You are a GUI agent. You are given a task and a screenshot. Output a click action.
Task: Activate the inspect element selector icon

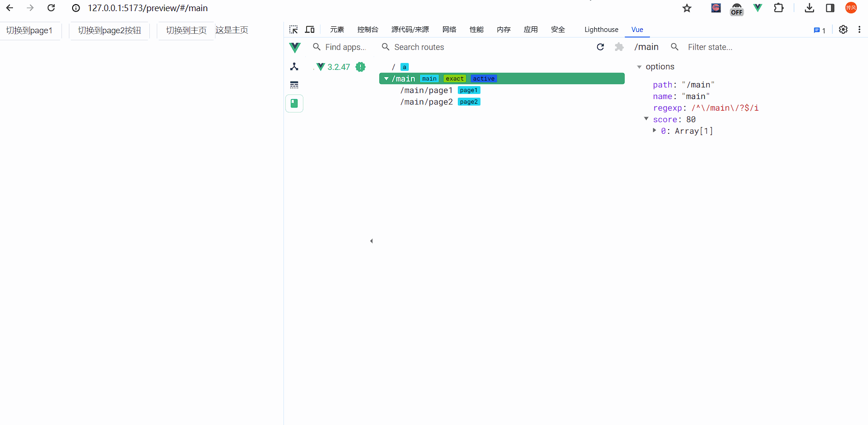click(x=294, y=30)
